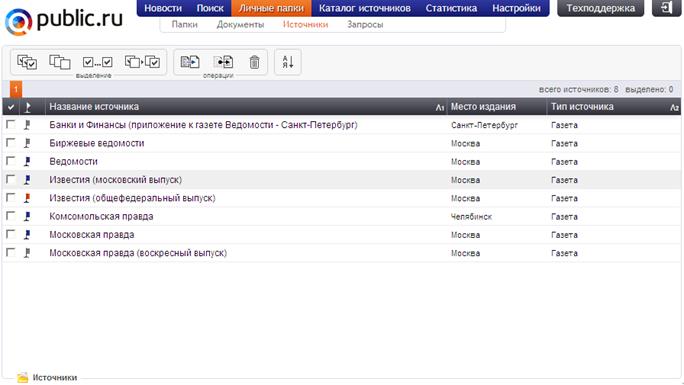
Task: Click the select-range checkboxes toolbar icon
Action: [97, 62]
